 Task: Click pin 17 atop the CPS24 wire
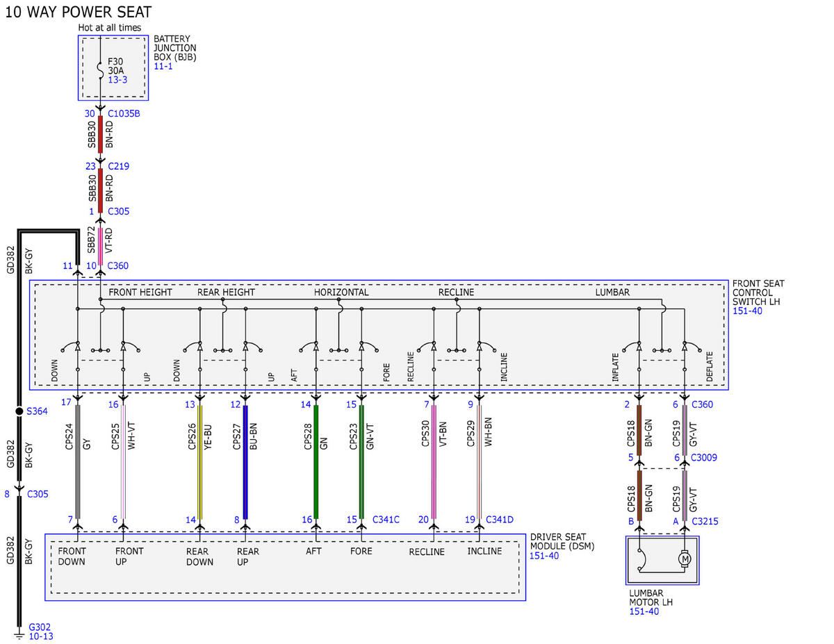pos(67,402)
